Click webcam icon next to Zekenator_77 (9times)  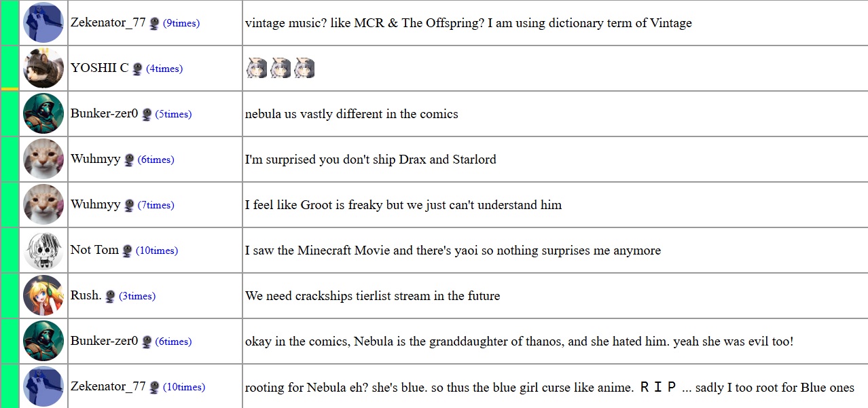154,24
